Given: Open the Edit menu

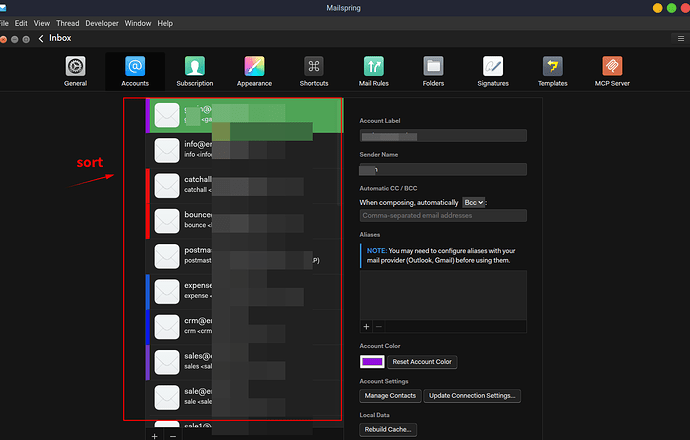Looking at the screenshot, I should coord(21,23).
